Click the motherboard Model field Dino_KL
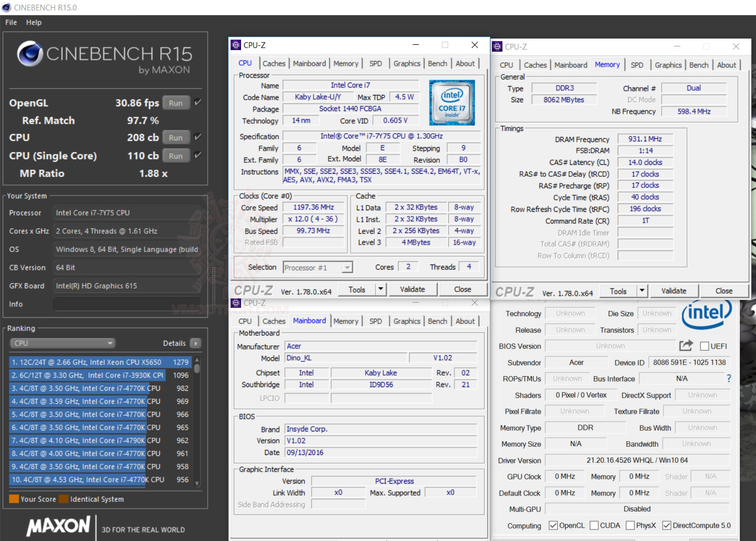The height and width of the screenshot is (541, 756). point(345,358)
